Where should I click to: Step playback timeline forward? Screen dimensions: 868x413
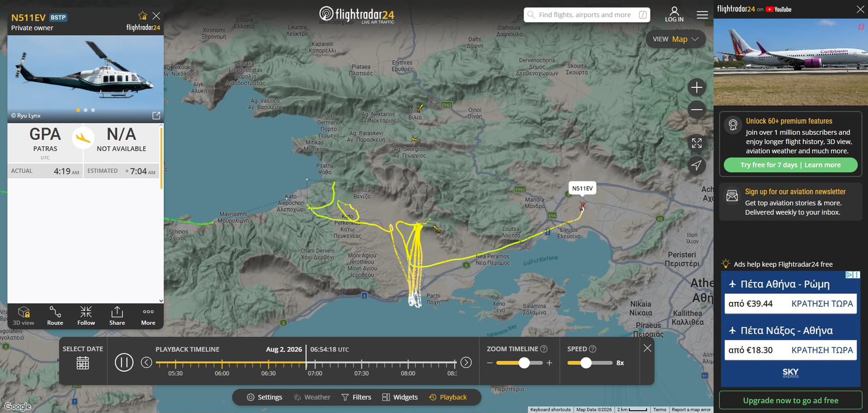(466, 363)
